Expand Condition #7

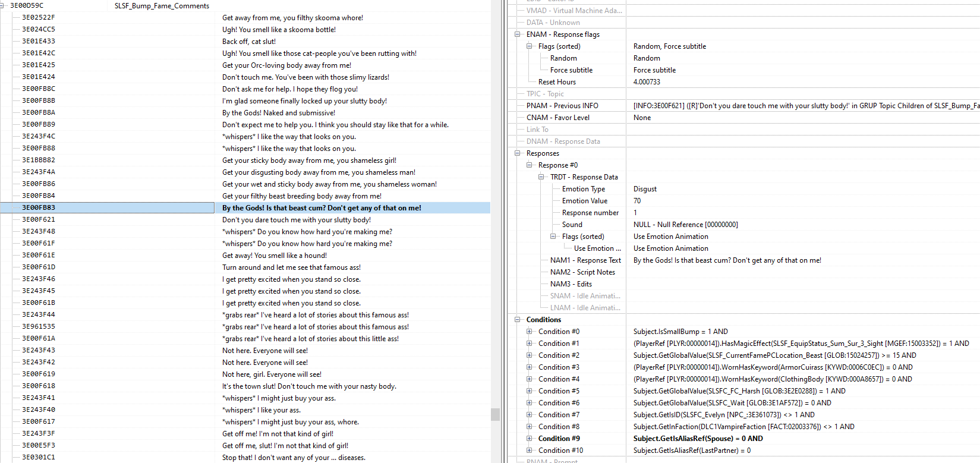click(530, 415)
